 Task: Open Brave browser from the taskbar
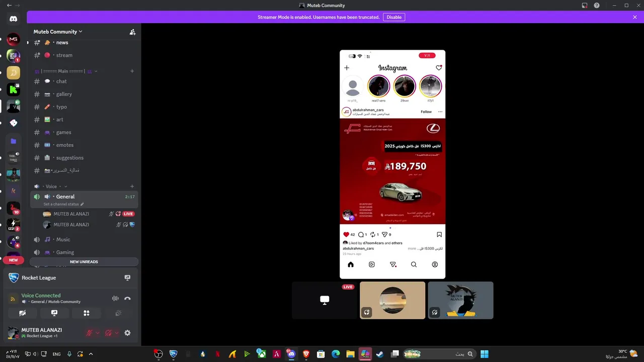[306, 354]
